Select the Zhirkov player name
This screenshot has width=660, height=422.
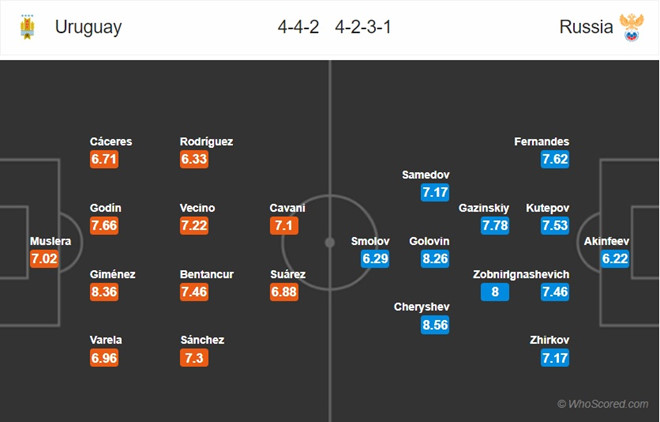pos(549,340)
